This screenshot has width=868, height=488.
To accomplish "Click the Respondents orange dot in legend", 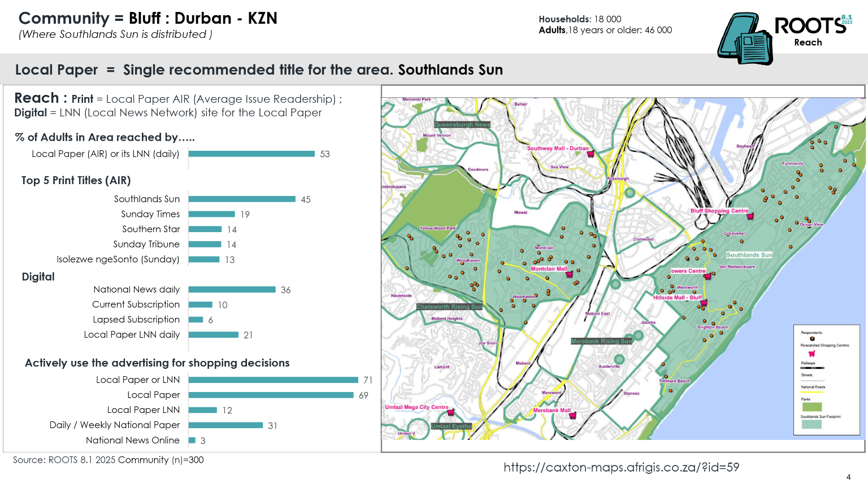I will (812, 339).
